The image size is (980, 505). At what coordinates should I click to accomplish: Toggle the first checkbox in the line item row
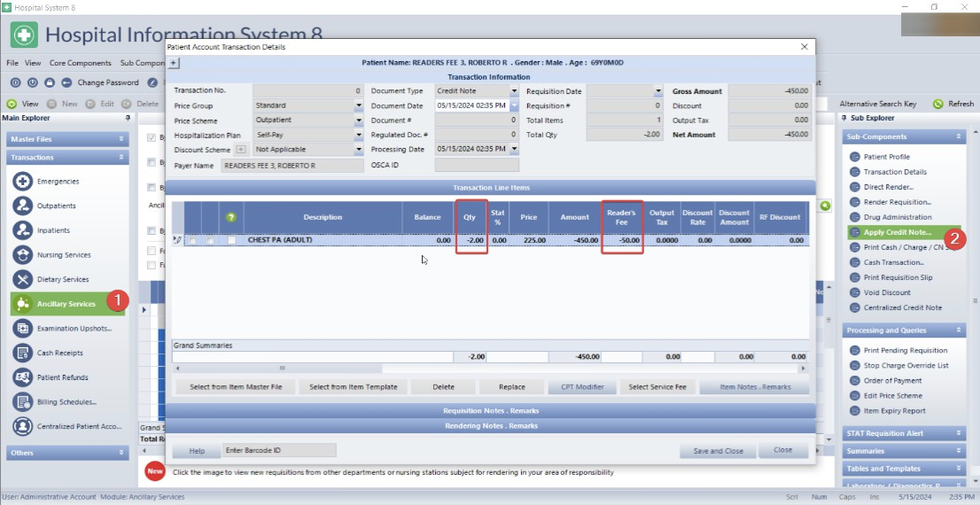[x=192, y=240]
